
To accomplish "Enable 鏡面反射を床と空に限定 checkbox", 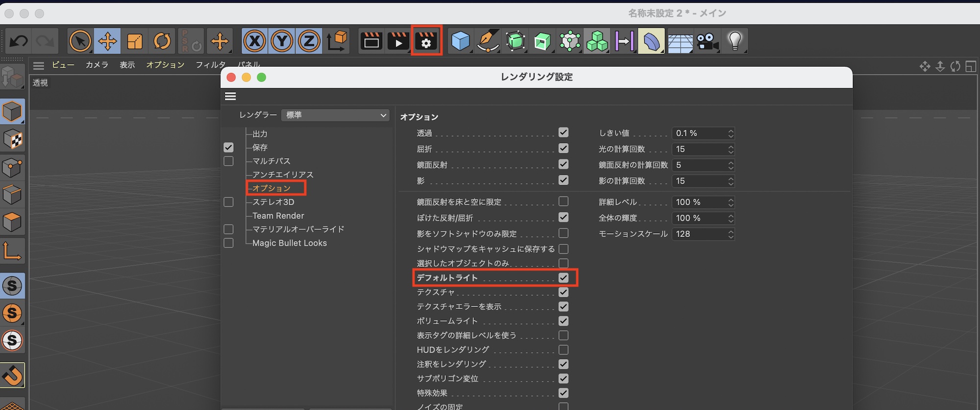I will point(563,201).
